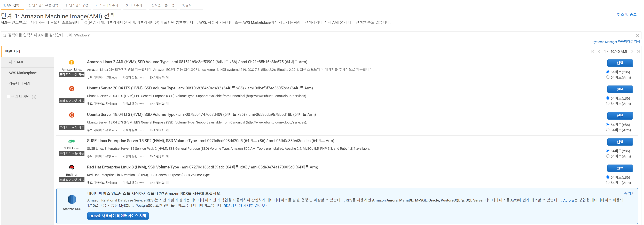Open AWS Marketplace in the sidebar
The height and width of the screenshot is (225, 644).
[22, 73]
